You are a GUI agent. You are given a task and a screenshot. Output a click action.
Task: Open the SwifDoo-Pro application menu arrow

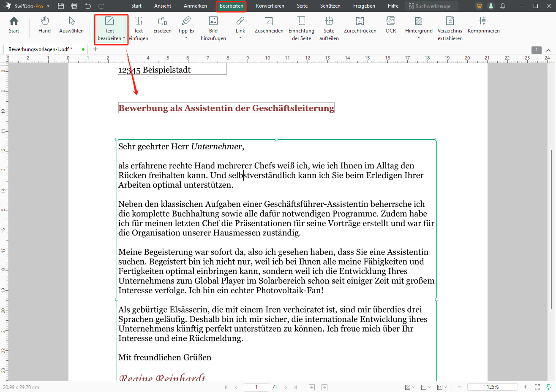(48, 6)
